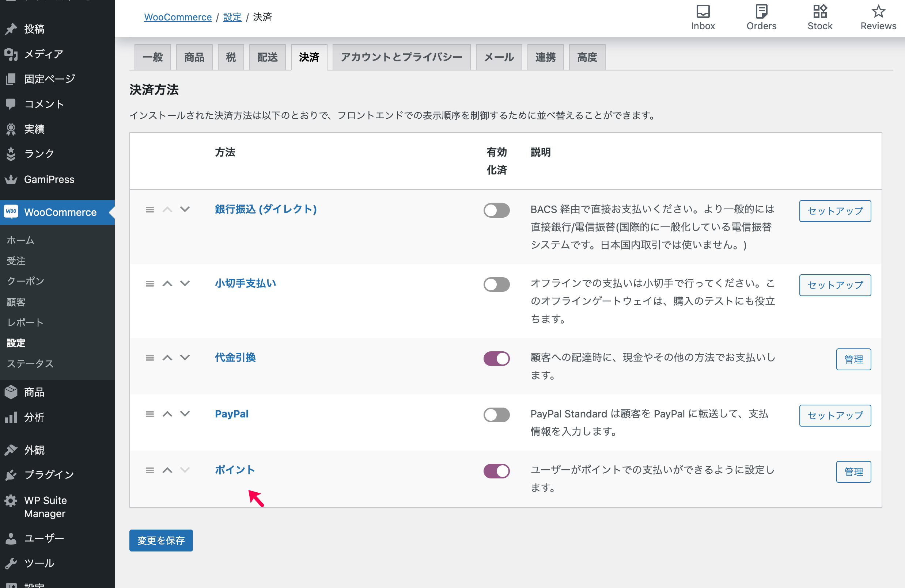
Task: Switch to the 配送 settings tab
Action: point(267,57)
